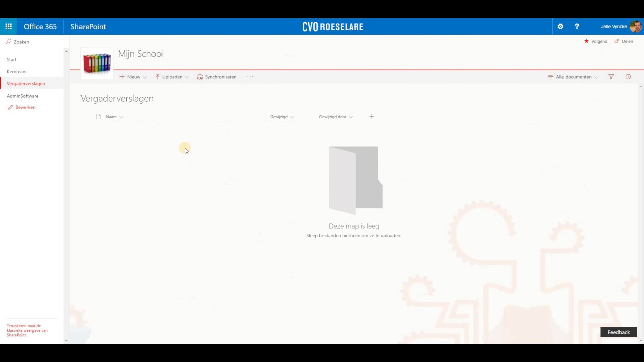Click Synchroniseren in the command bar
Viewport: 644px width, 362px height.
tap(217, 77)
